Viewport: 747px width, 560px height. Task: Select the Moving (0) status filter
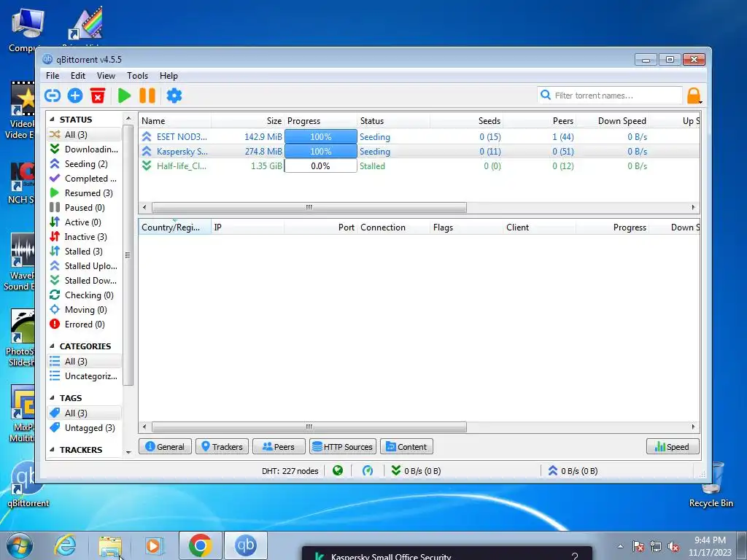point(85,310)
